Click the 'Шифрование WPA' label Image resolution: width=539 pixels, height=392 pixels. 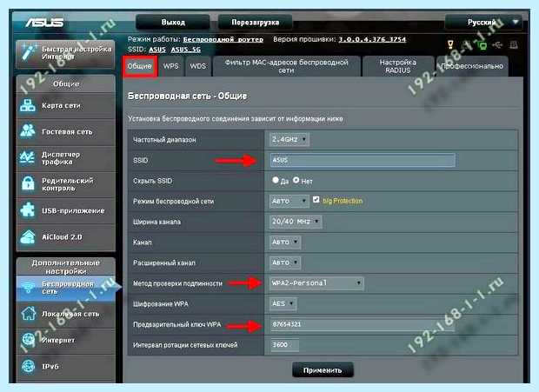tap(161, 304)
